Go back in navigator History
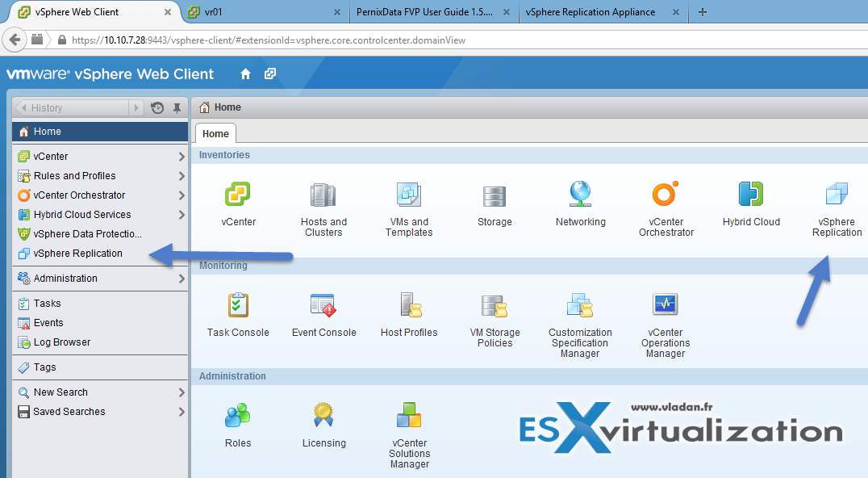 tap(24, 107)
